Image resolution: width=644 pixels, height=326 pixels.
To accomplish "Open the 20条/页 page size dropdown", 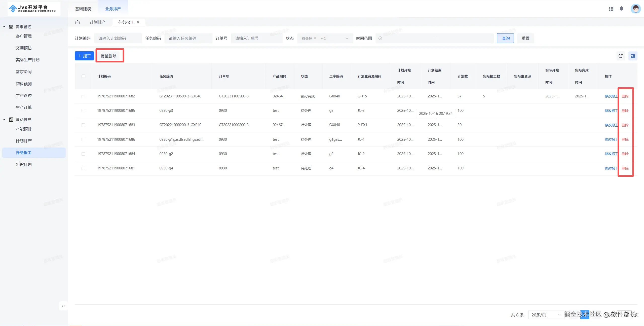I will (x=546, y=315).
